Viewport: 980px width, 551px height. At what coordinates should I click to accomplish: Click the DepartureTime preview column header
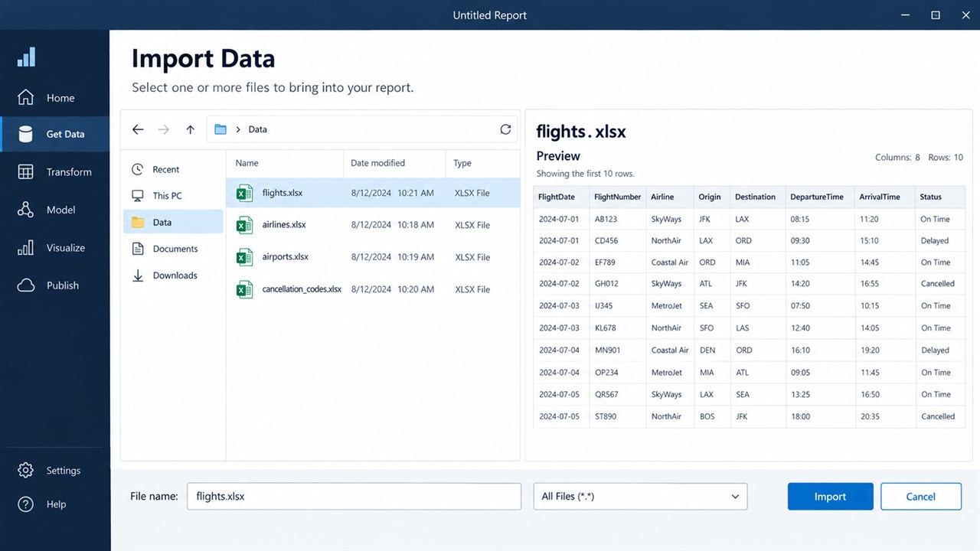pyautogui.click(x=820, y=197)
